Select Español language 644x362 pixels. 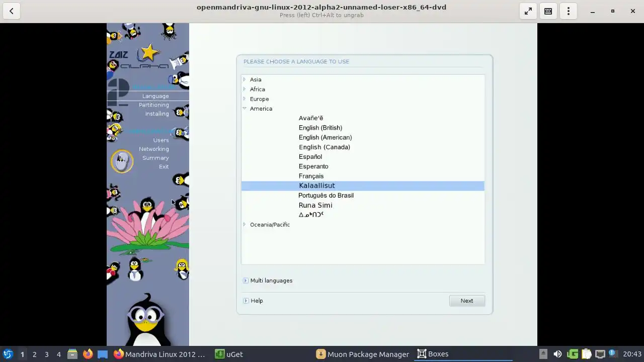[310, 157]
